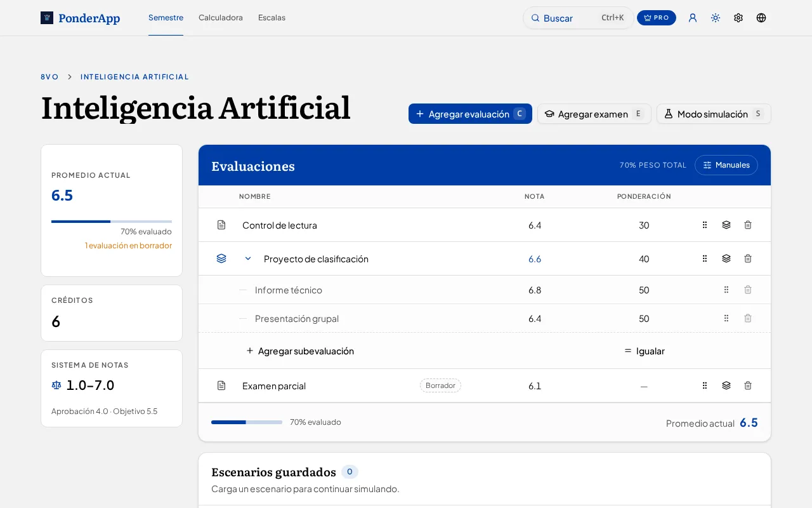812x508 pixels.
Task: Click drag handle for Presentación grupal
Action: pos(726,318)
